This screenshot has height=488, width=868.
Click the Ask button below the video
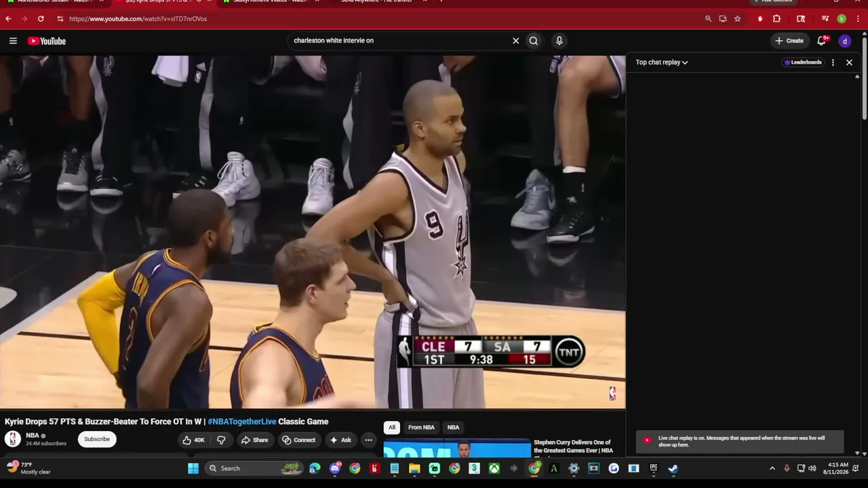click(340, 440)
